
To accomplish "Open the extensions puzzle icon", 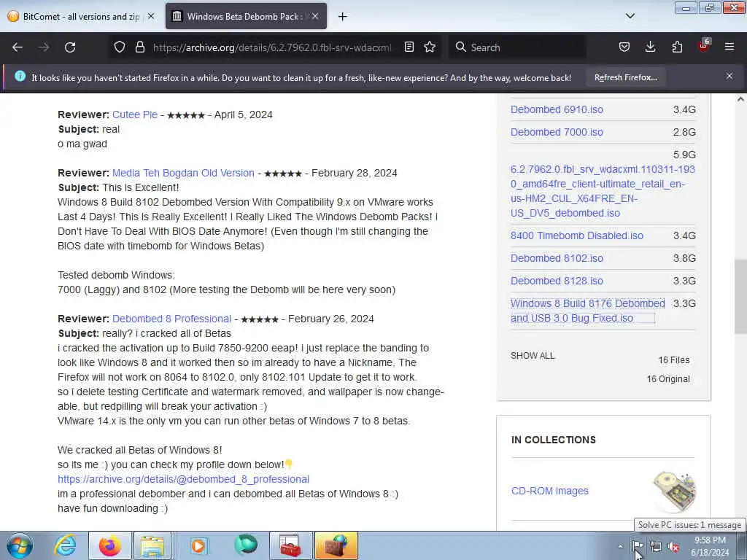I will point(677,47).
